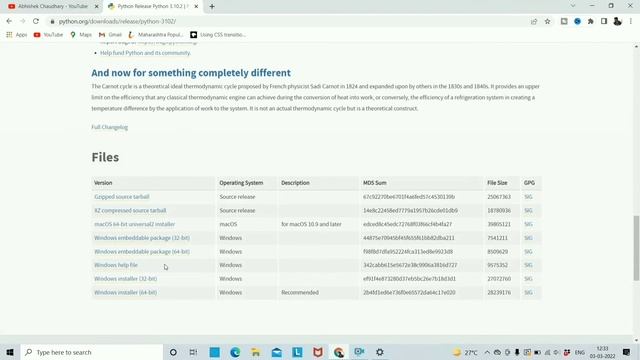Open SIG link for Windows installer (64-bit)
The image size is (640, 360).
click(x=528, y=292)
